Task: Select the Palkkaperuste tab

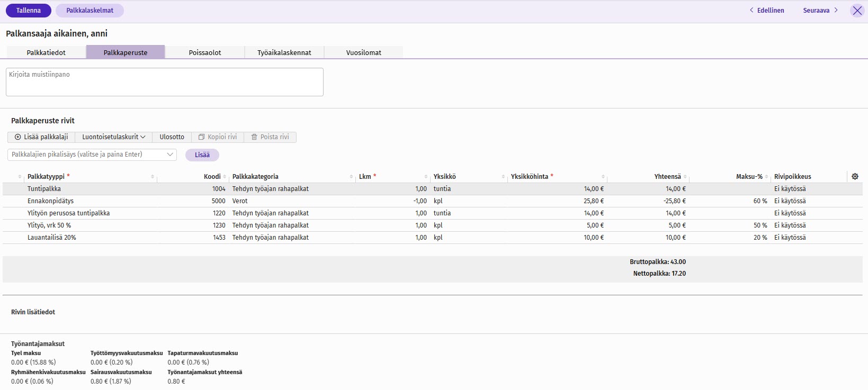Action: pyautogui.click(x=126, y=52)
